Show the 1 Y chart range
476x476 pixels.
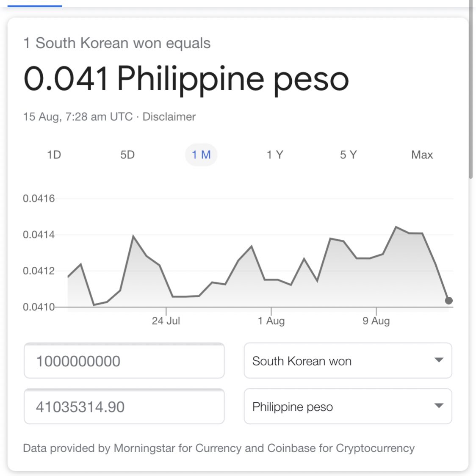[275, 155]
